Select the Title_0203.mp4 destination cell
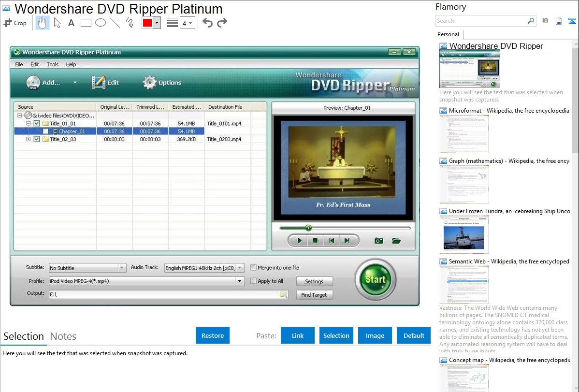Image resolution: width=579 pixels, height=392 pixels. point(224,139)
